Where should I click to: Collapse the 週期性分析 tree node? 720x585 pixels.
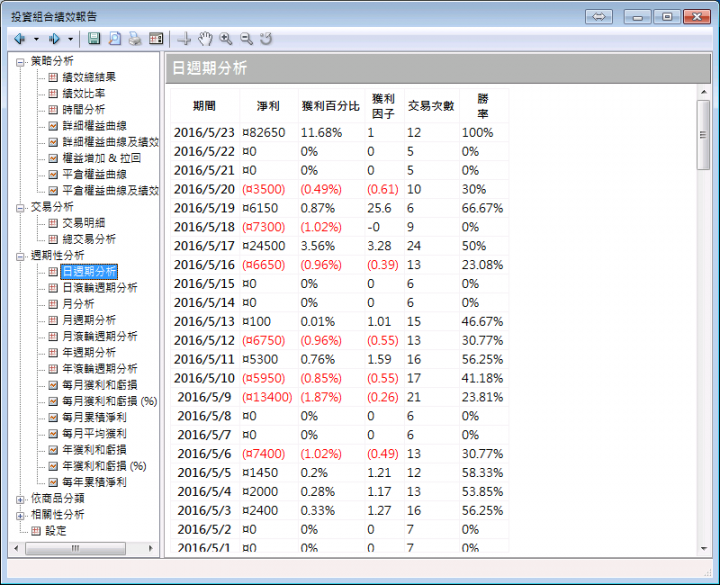coord(20,256)
